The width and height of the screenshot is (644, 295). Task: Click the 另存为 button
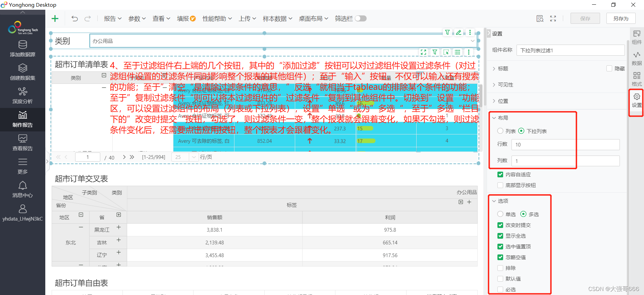point(621,18)
